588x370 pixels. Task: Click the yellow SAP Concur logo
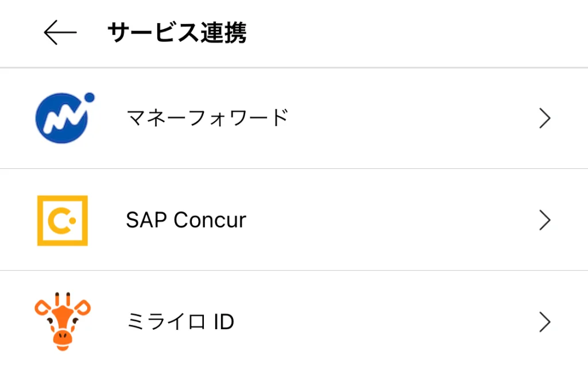tap(62, 220)
